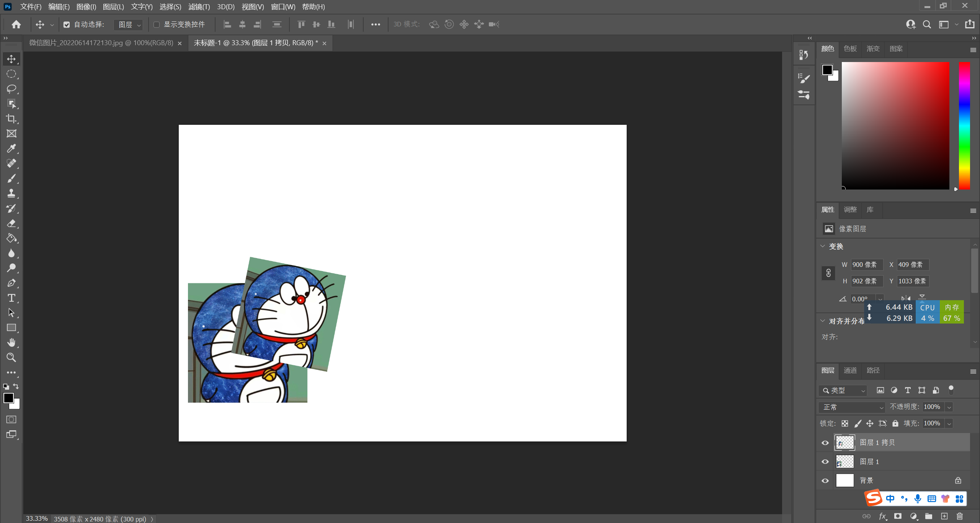This screenshot has height=523, width=980.
Task: Activate the Hand tool
Action: pos(11,343)
